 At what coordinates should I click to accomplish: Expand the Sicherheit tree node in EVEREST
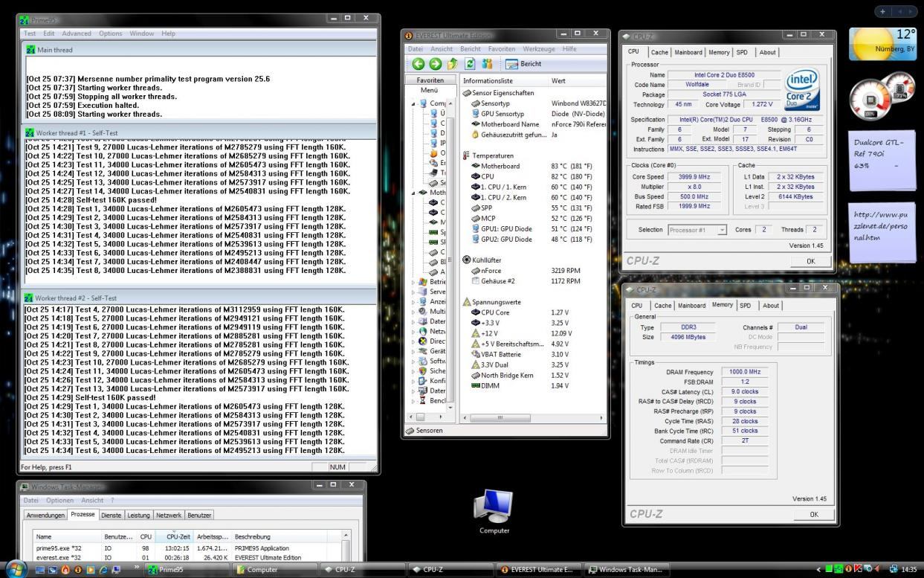[415, 370]
